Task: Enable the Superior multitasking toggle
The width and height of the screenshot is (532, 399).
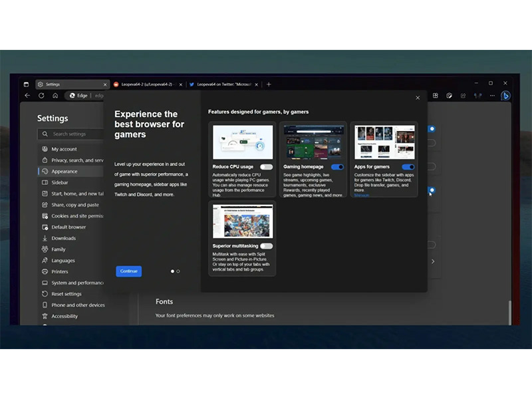Action: [x=267, y=246]
